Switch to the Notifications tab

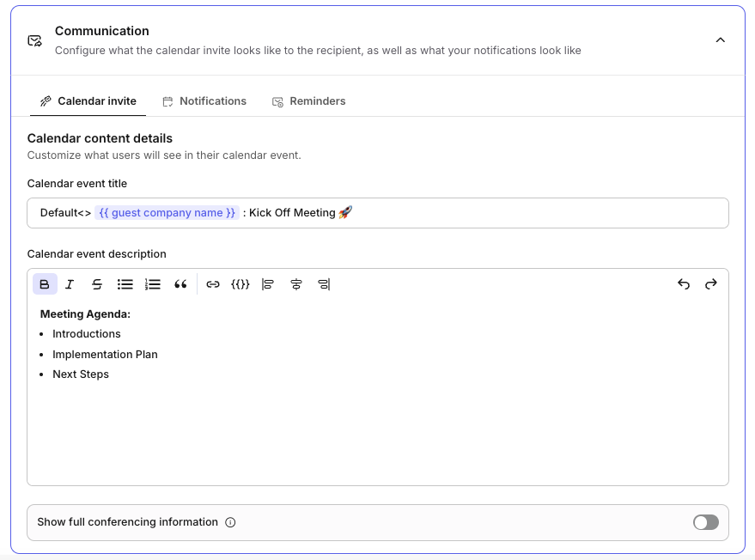[204, 101]
